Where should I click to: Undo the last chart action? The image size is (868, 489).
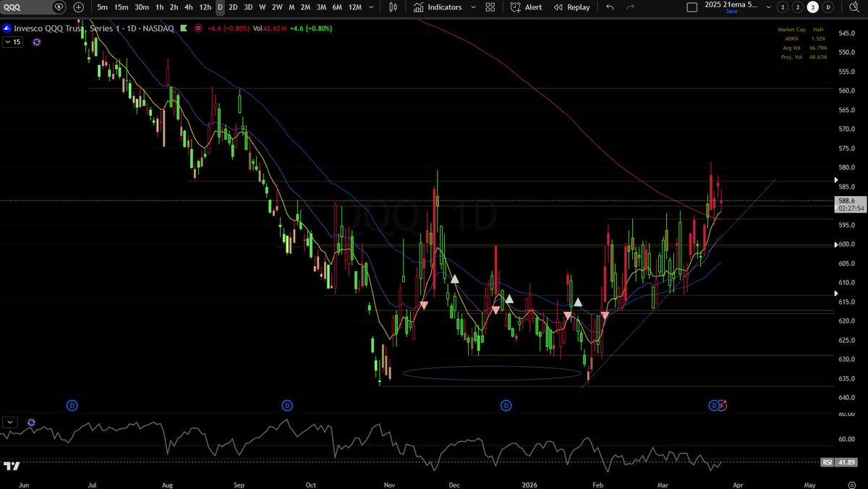[x=610, y=7]
